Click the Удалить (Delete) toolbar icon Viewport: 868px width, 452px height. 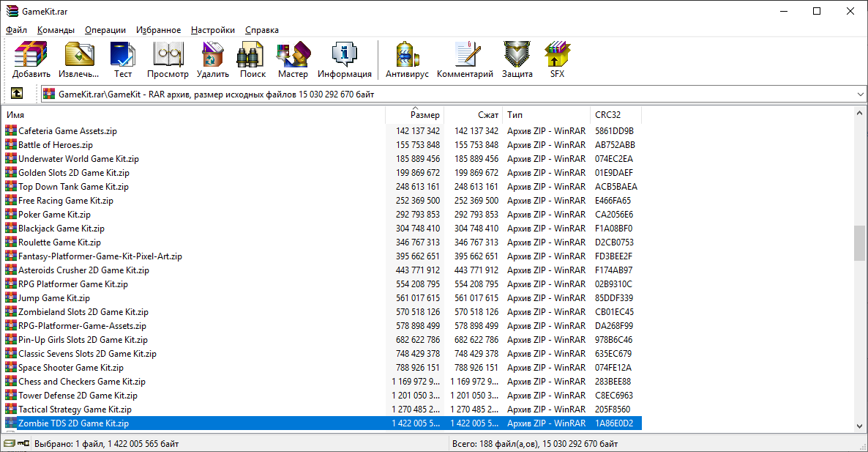click(x=213, y=59)
